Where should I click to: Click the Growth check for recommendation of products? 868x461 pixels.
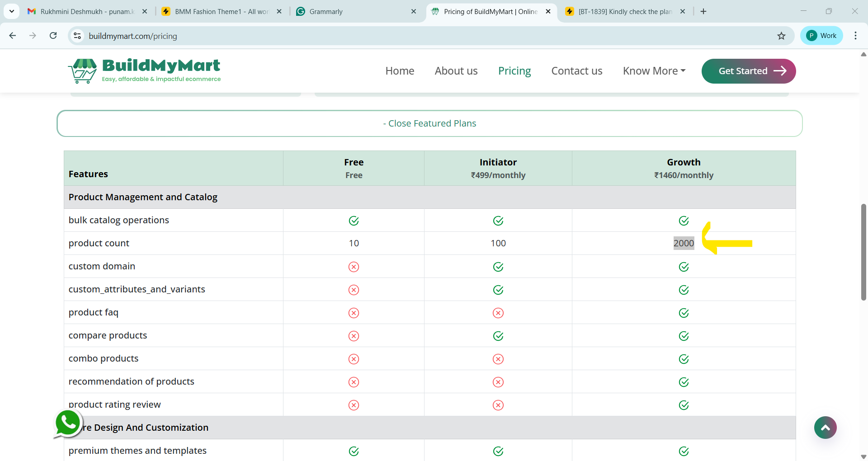(684, 382)
